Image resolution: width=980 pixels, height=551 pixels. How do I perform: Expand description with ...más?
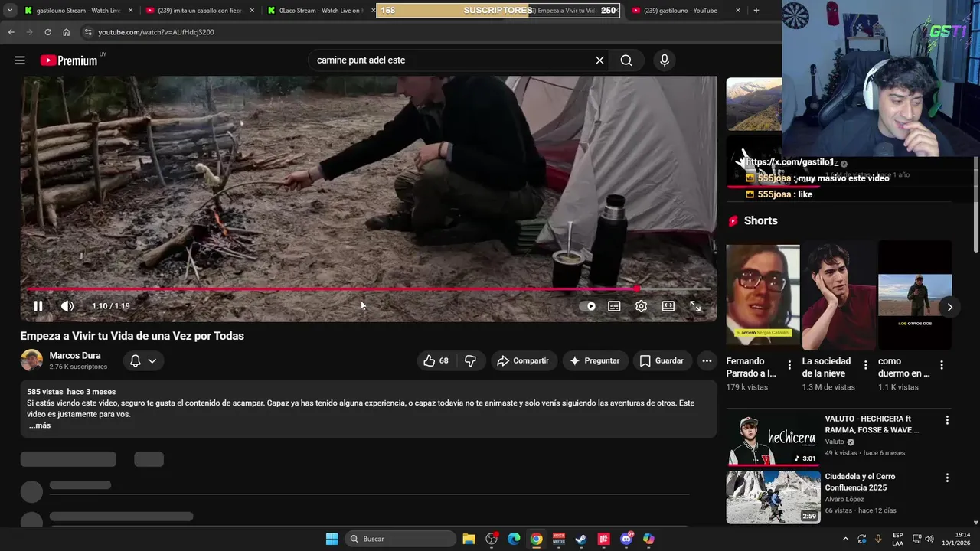[x=40, y=425]
